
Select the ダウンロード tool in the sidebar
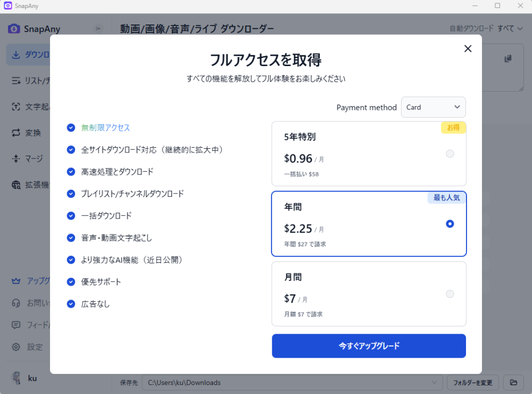(x=29, y=54)
